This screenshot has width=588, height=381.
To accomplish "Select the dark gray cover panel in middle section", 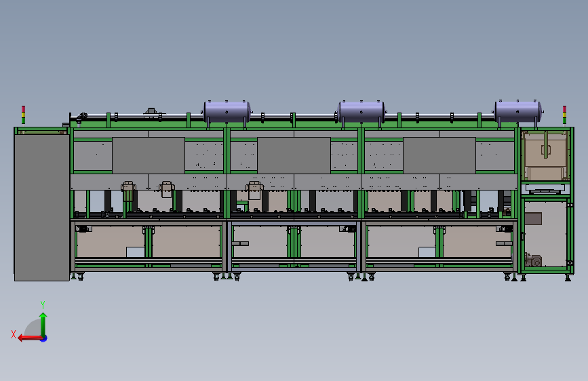I will pos(294,155).
